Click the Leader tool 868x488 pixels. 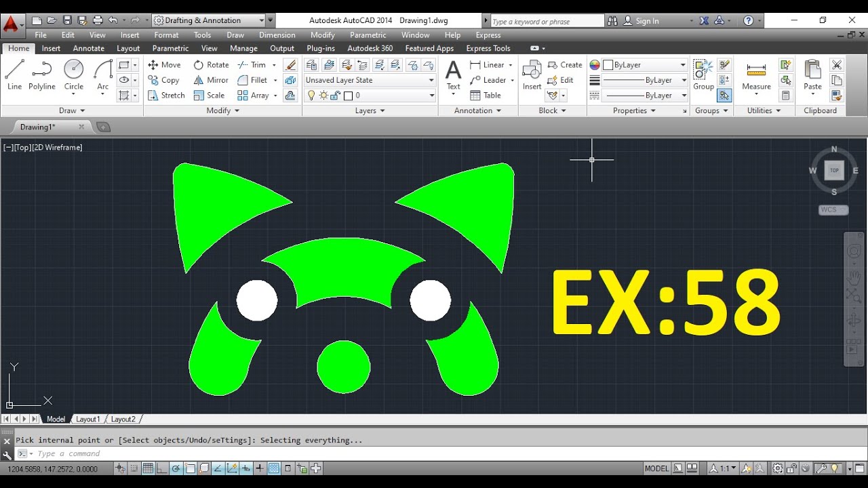point(487,80)
